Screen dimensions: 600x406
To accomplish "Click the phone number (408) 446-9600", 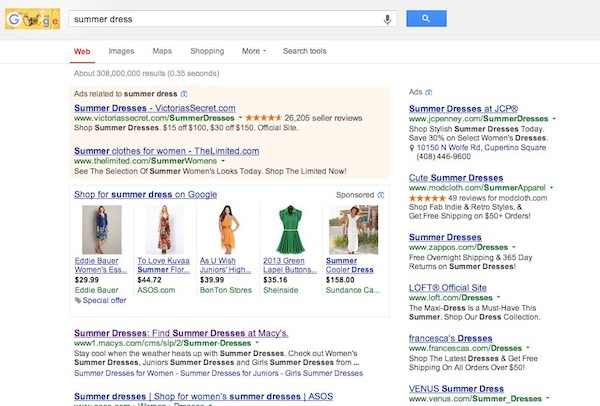I will click(x=443, y=157).
